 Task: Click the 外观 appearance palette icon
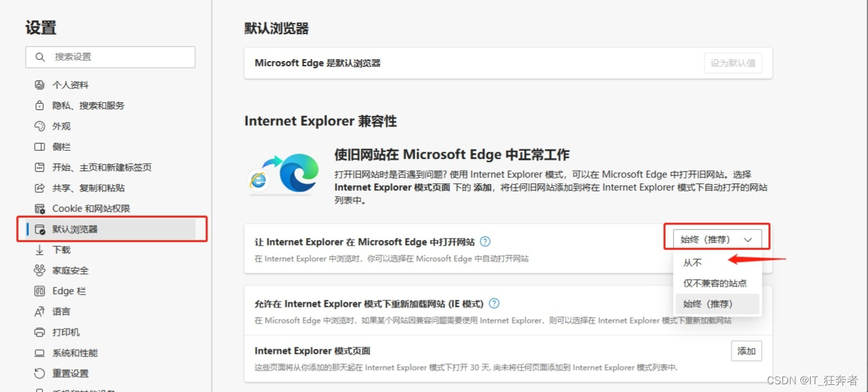40,126
